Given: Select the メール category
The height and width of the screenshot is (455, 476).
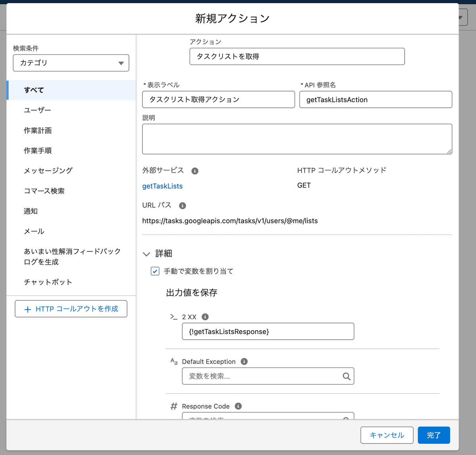Looking at the screenshot, I should [71, 231].
